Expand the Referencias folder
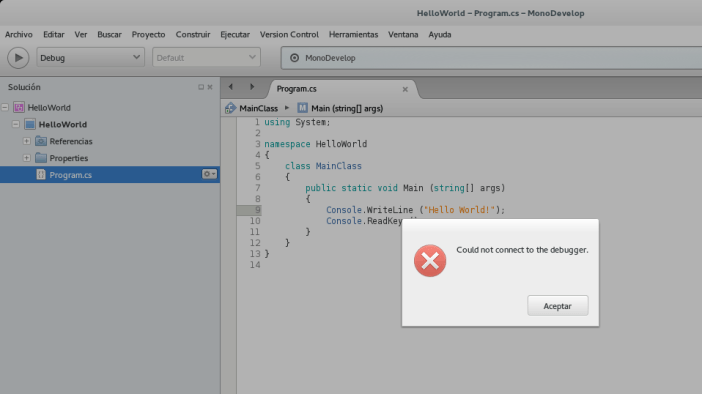 27,141
